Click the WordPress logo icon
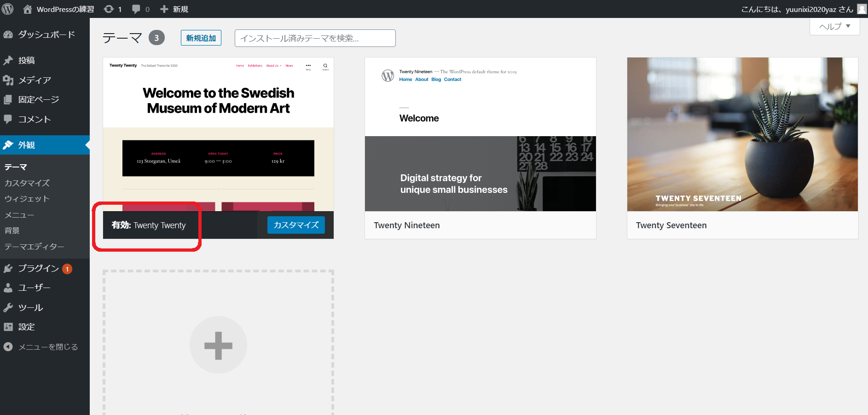The height and width of the screenshot is (415, 868). coord(8,9)
